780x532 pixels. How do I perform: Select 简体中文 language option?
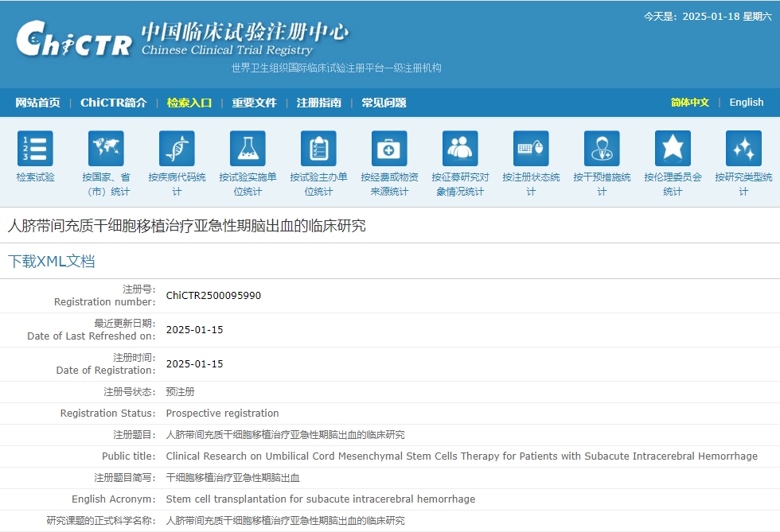(x=689, y=103)
